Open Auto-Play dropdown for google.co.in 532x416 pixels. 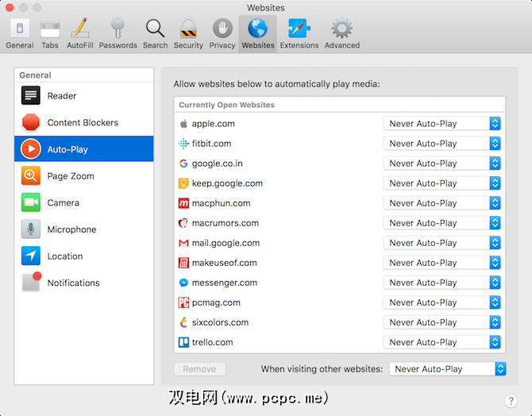pos(442,164)
